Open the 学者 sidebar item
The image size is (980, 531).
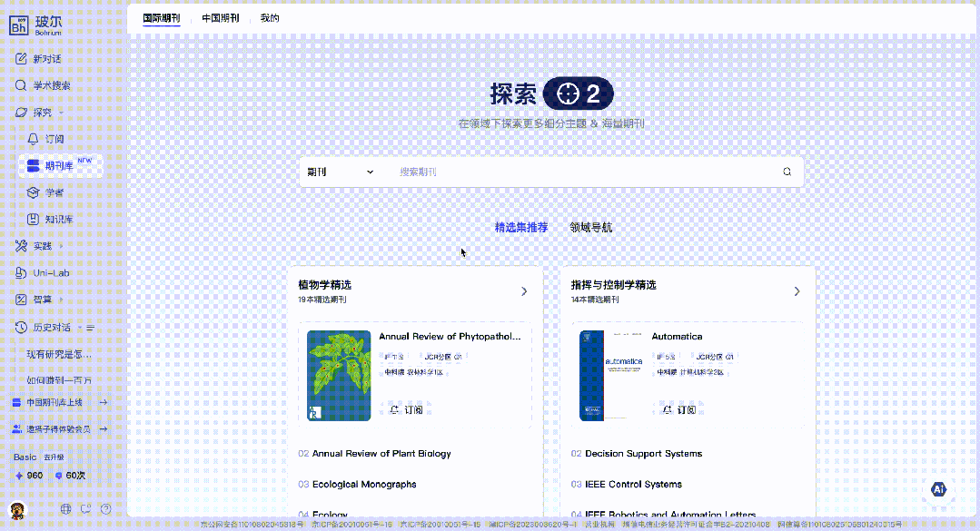point(54,192)
